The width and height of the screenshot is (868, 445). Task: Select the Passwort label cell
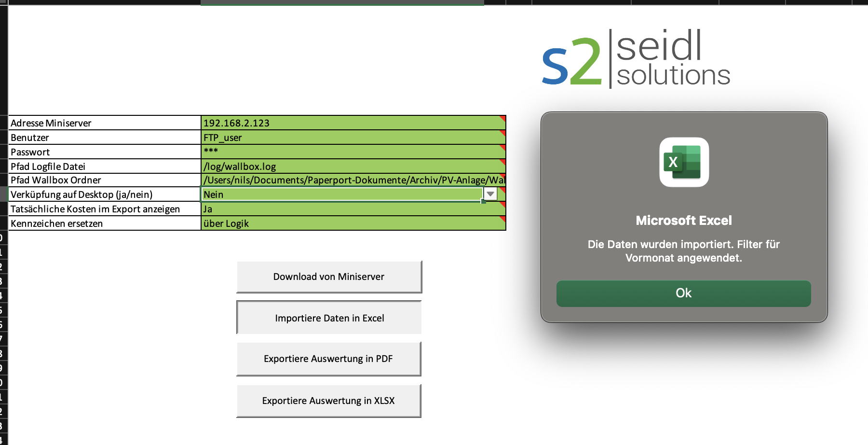(105, 152)
